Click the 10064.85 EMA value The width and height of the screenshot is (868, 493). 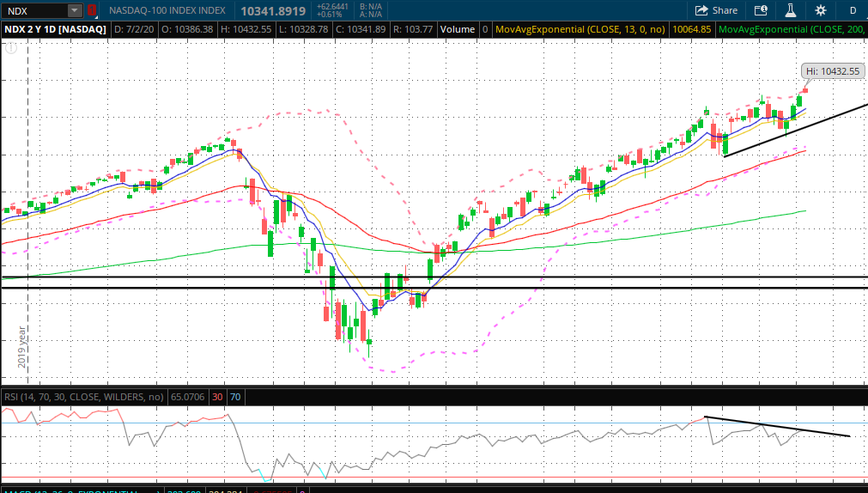pyautogui.click(x=692, y=29)
